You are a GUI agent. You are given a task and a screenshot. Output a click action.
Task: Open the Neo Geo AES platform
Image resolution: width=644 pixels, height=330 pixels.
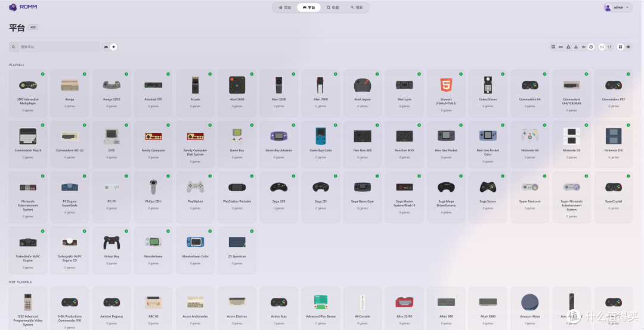(363, 144)
